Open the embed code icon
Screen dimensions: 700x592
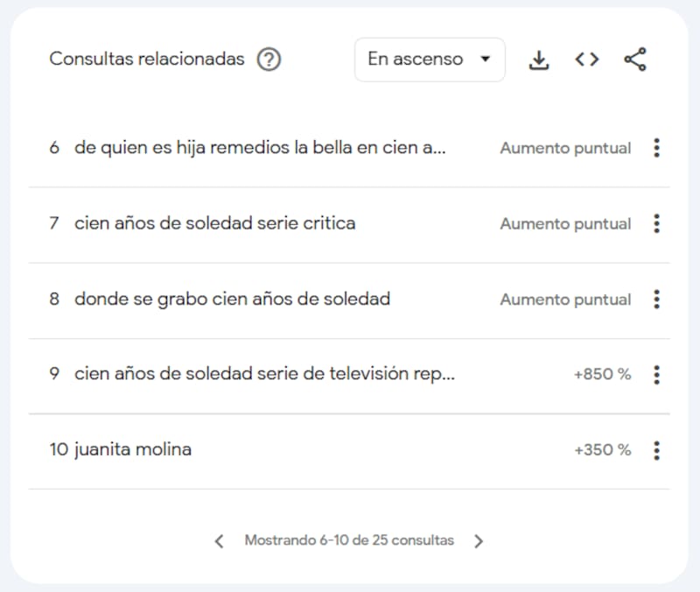click(x=586, y=60)
